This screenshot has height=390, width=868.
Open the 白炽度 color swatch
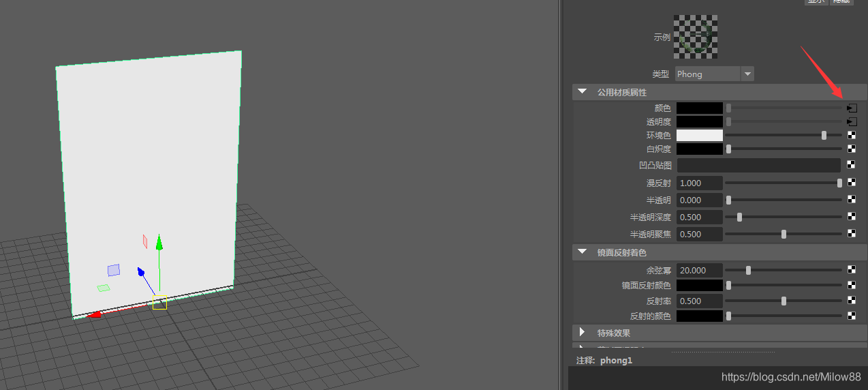tap(700, 149)
